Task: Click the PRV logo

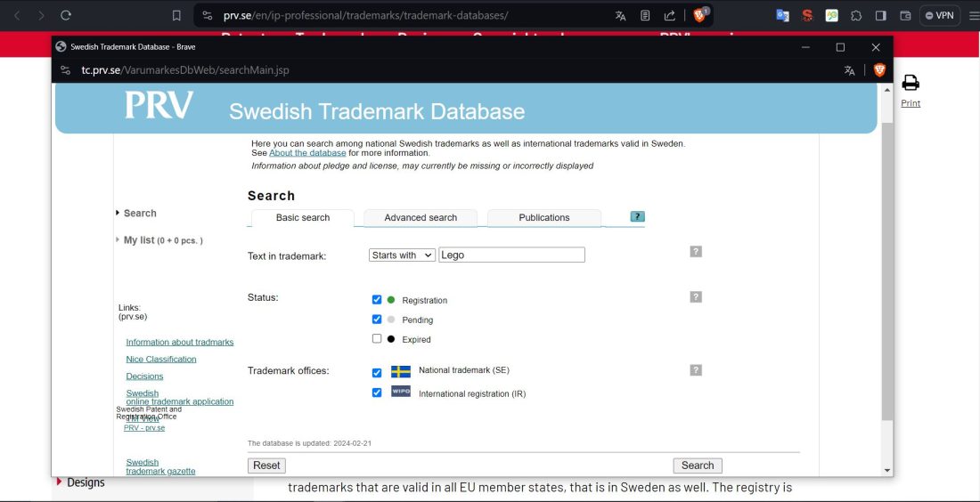Action: coord(159,105)
